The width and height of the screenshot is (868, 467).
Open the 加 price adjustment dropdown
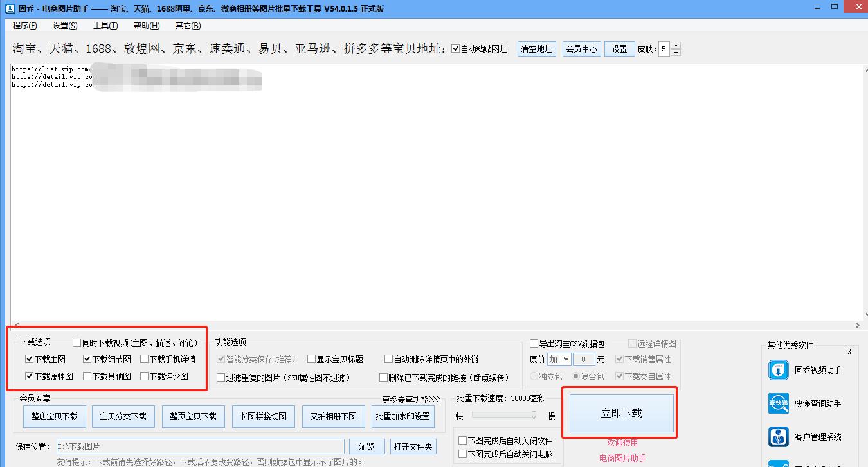click(558, 359)
